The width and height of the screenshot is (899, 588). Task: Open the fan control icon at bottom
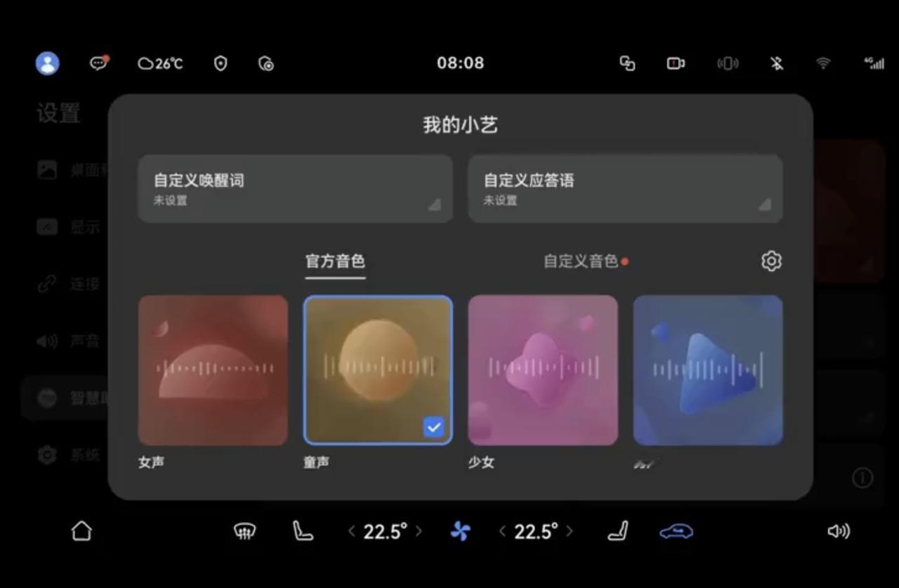tap(460, 531)
